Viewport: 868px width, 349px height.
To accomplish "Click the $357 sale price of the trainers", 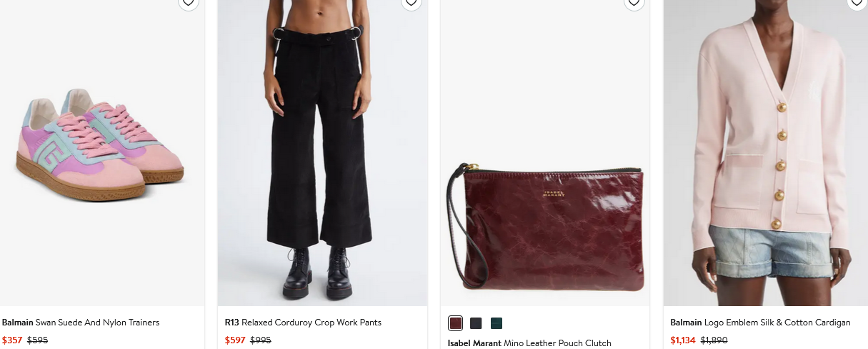I will (12, 340).
